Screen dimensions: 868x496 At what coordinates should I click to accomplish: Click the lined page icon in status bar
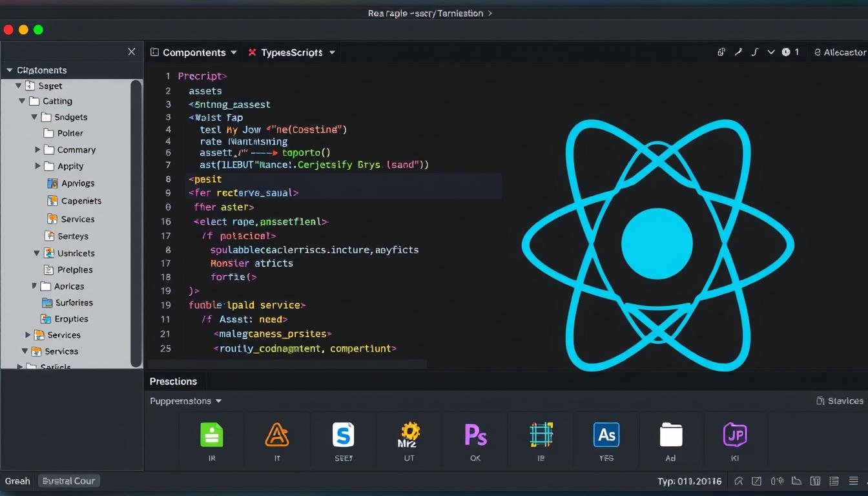pyautogui.click(x=835, y=481)
